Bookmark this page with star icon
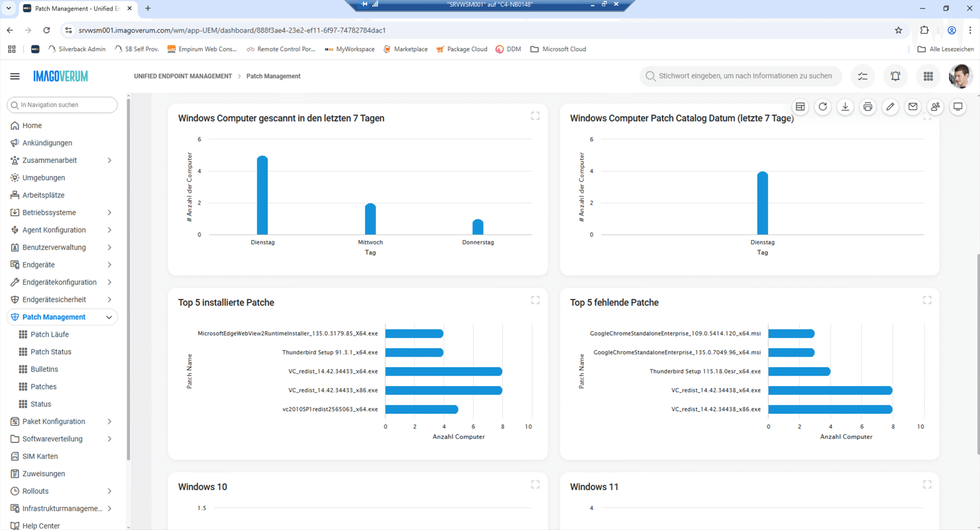This screenshot has width=980, height=530. pyautogui.click(x=898, y=30)
